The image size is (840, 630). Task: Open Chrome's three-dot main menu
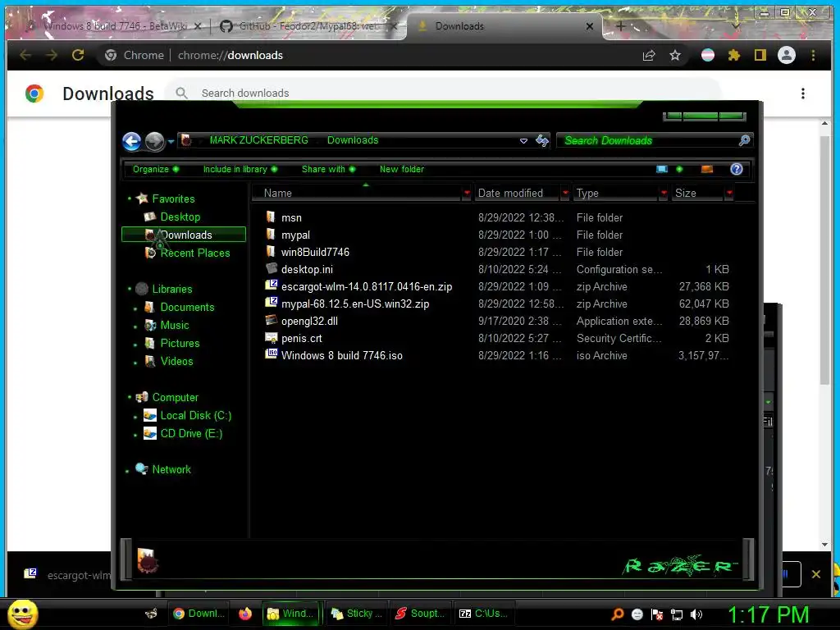point(813,55)
